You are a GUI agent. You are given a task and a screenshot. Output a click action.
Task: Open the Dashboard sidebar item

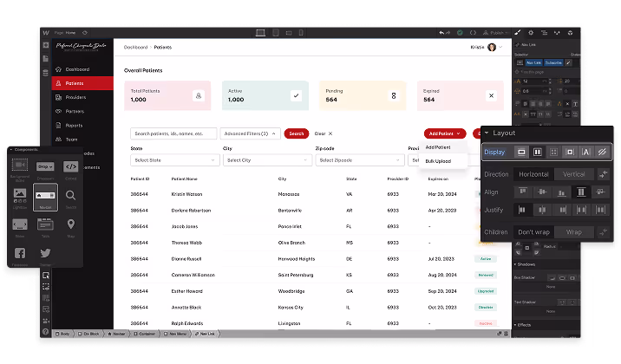pos(82,69)
